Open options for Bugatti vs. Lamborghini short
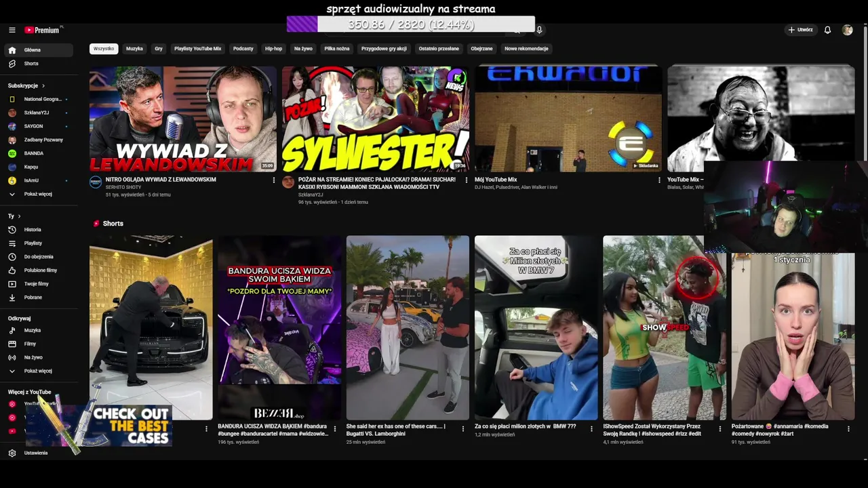 [x=463, y=429]
